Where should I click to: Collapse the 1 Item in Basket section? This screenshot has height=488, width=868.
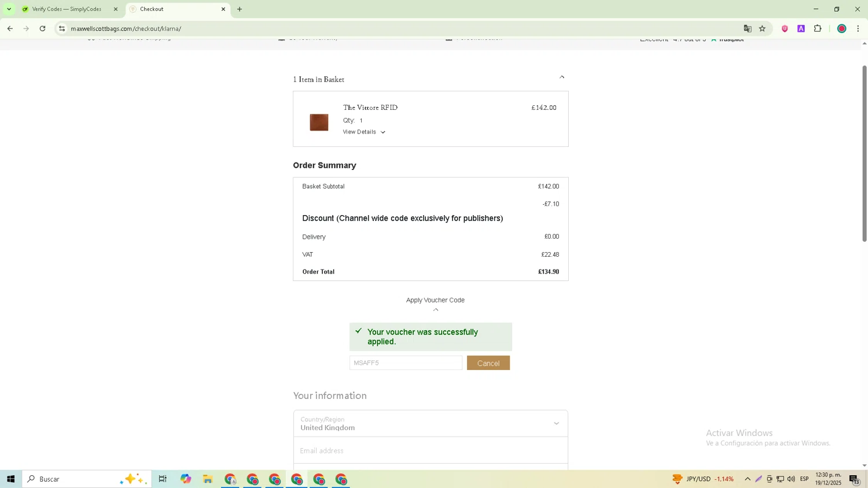click(561, 77)
